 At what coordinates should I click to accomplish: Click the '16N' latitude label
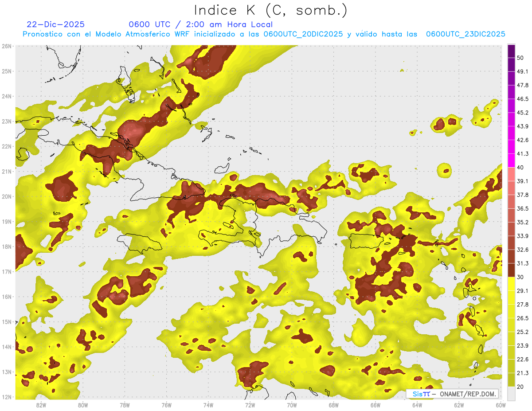tap(7, 297)
